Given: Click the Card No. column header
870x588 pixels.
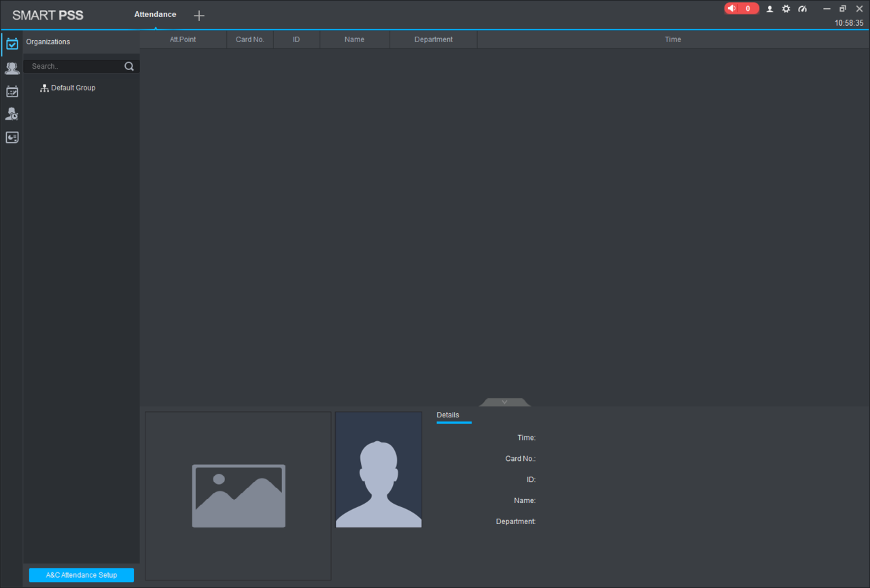Looking at the screenshot, I should click(x=250, y=39).
